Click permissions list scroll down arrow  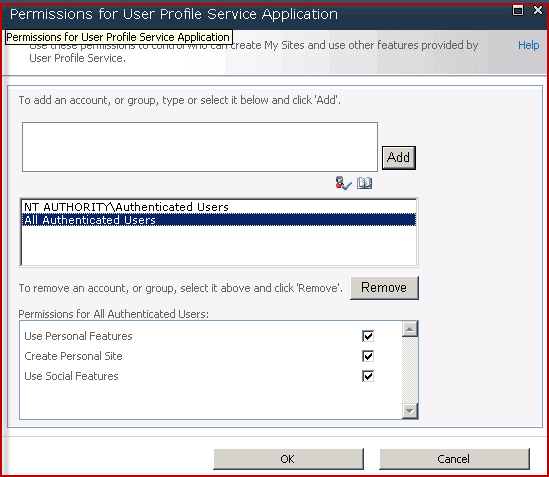point(410,411)
